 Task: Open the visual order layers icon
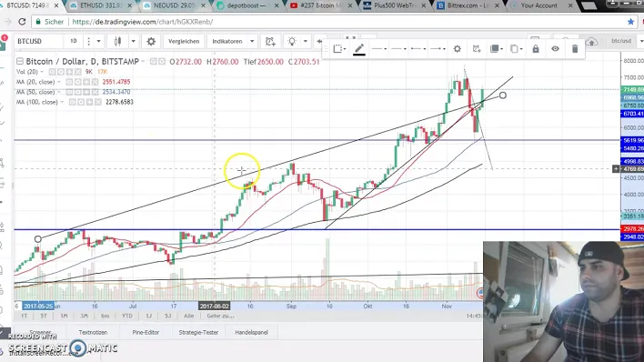tap(496, 49)
